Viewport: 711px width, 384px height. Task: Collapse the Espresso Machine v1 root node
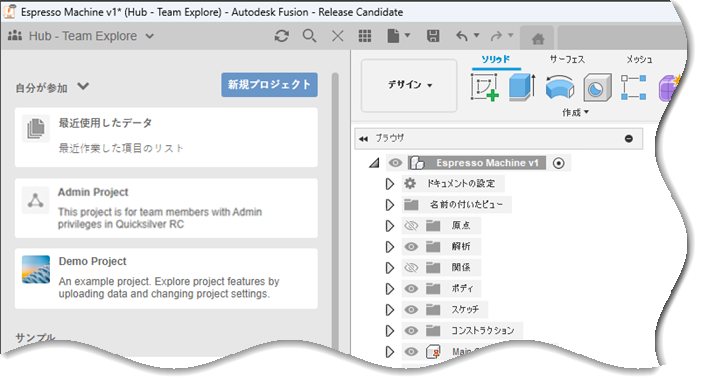(374, 162)
